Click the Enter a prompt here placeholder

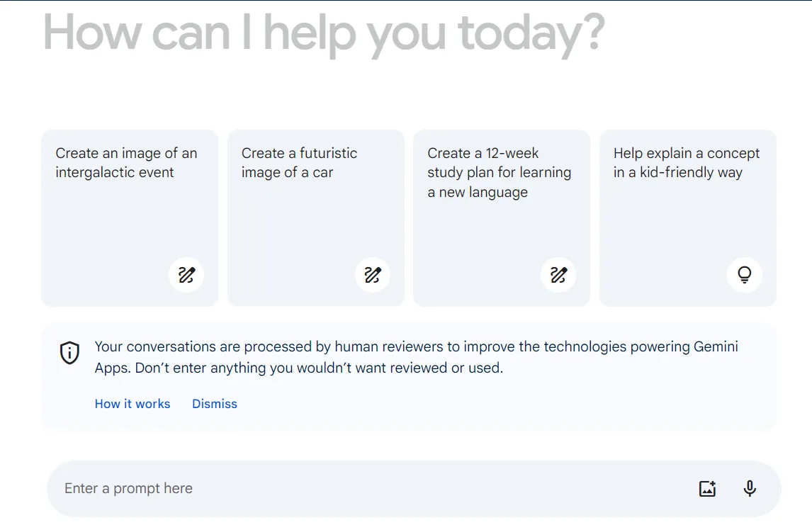click(x=128, y=488)
